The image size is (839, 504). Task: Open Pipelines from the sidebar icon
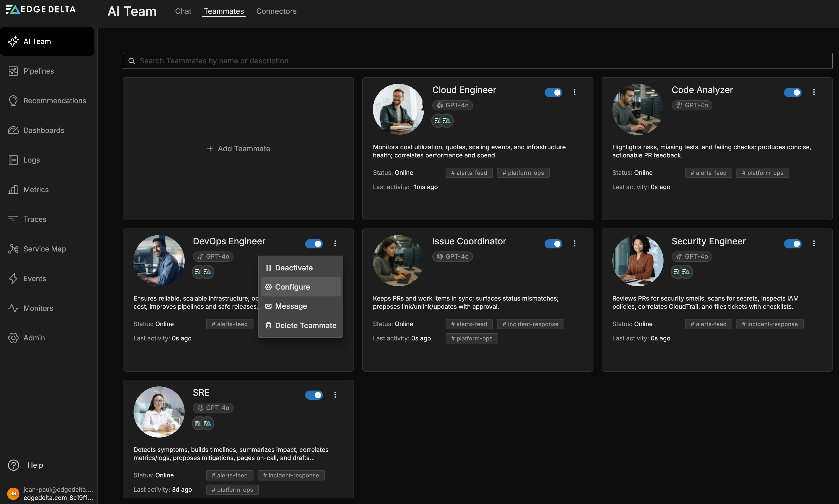pos(13,71)
